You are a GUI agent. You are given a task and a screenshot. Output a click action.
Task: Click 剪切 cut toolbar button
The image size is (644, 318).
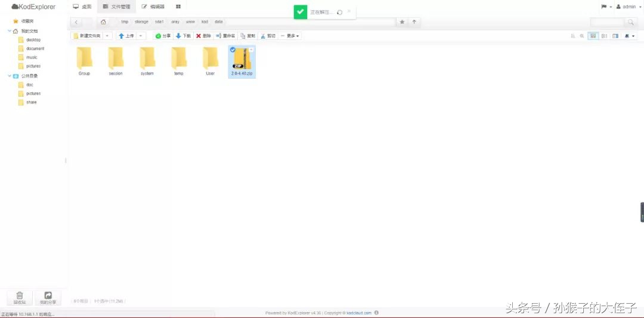coord(268,36)
